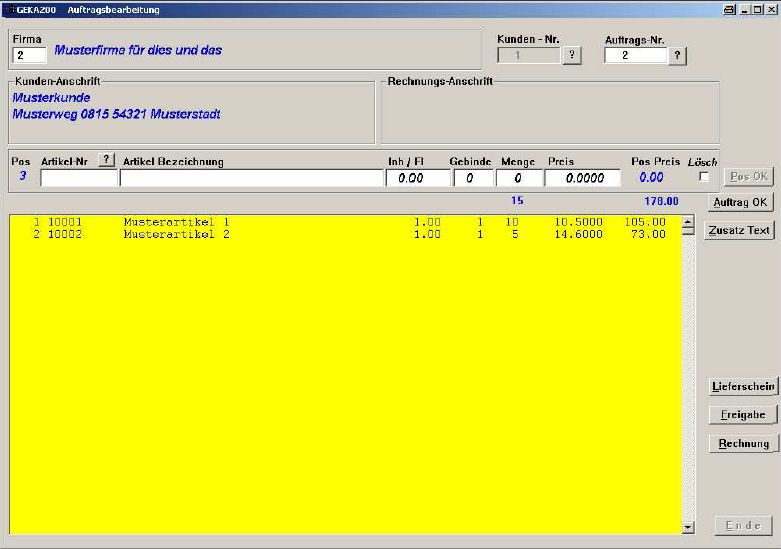Click the Preis value field
The width and height of the screenshot is (781, 549).
pyautogui.click(x=583, y=178)
